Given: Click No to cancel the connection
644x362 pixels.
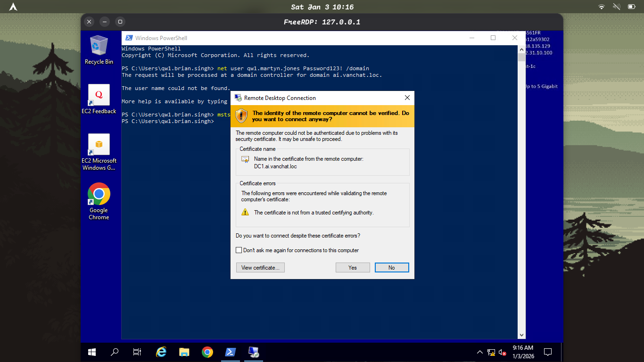Looking at the screenshot, I should pos(391,268).
